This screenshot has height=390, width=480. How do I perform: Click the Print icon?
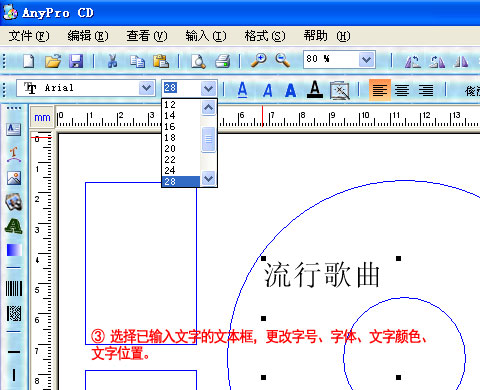pos(223,61)
